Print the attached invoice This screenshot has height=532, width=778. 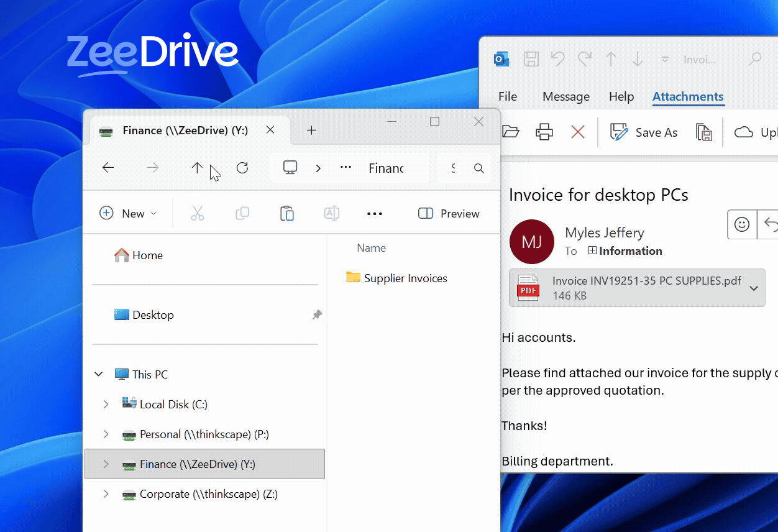[x=544, y=132]
